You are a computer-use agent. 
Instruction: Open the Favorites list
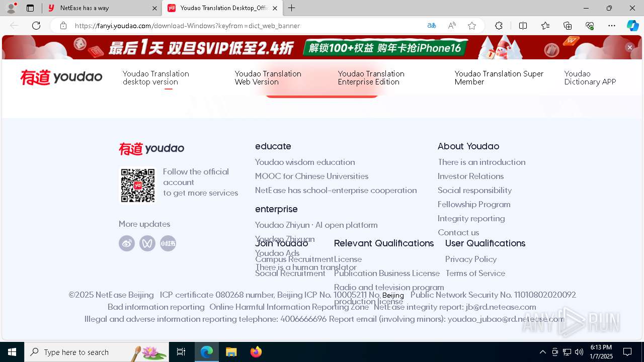(545, 26)
